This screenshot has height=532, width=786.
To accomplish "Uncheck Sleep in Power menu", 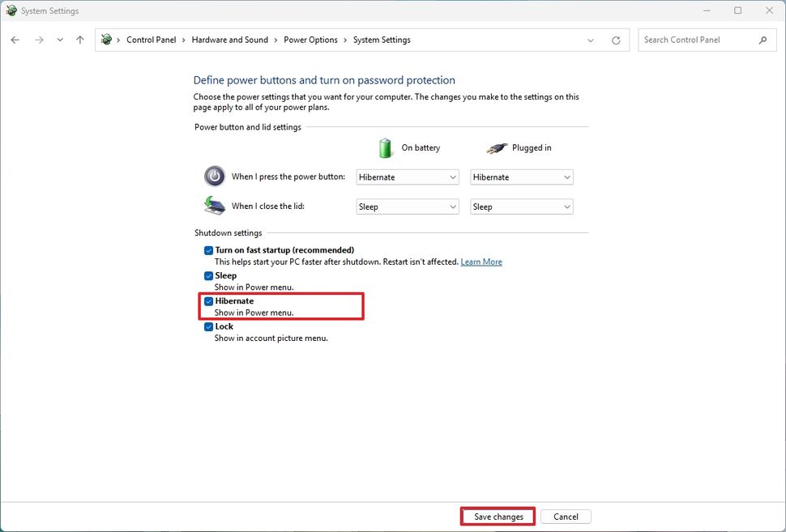I will click(208, 275).
